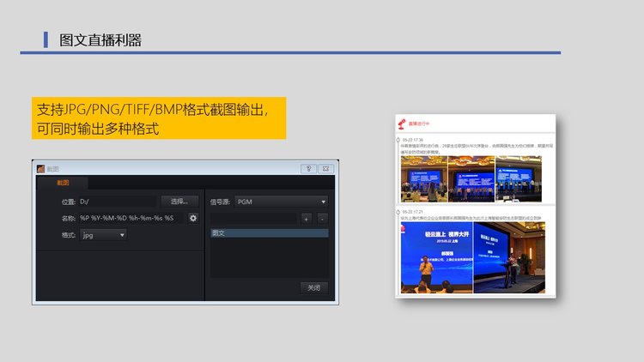Open the jpg format dropdown

click(x=103, y=234)
